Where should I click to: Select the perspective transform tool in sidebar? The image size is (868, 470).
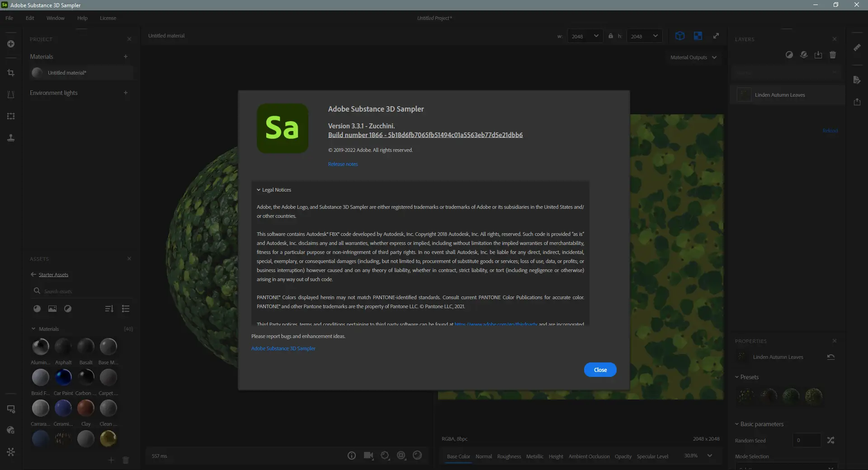pyautogui.click(x=11, y=94)
